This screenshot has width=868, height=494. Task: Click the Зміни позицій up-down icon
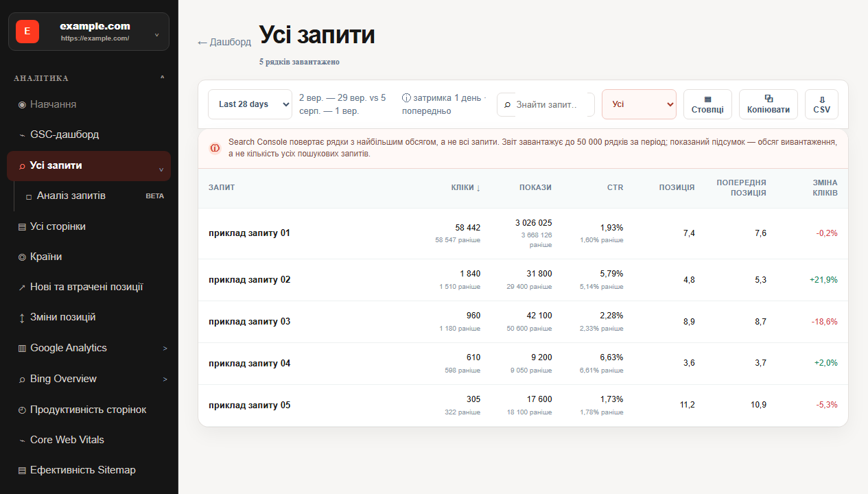pos(22,318)
